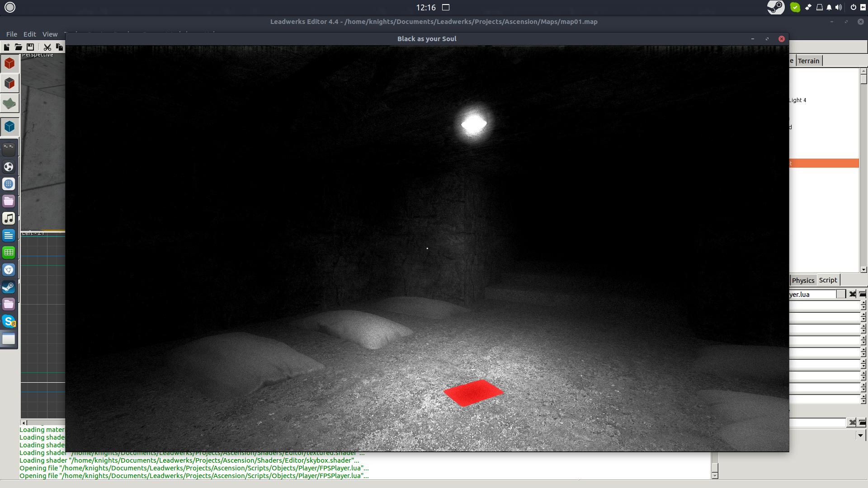Click the Steam tray icon
This screenshot has height=488, width=868.
tap(776, 7)
